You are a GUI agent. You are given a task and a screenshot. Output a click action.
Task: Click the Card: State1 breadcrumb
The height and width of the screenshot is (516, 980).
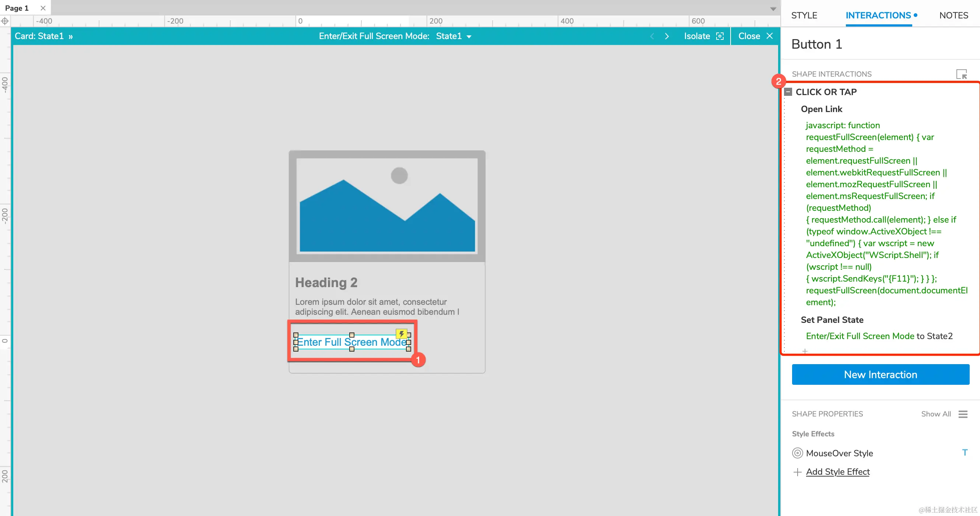[x=39, y=36]
